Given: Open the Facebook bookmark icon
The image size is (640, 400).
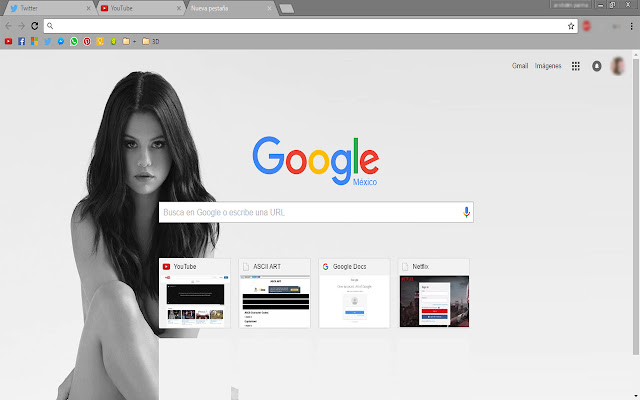Looking at the screenshot, I should coord(22,41).
